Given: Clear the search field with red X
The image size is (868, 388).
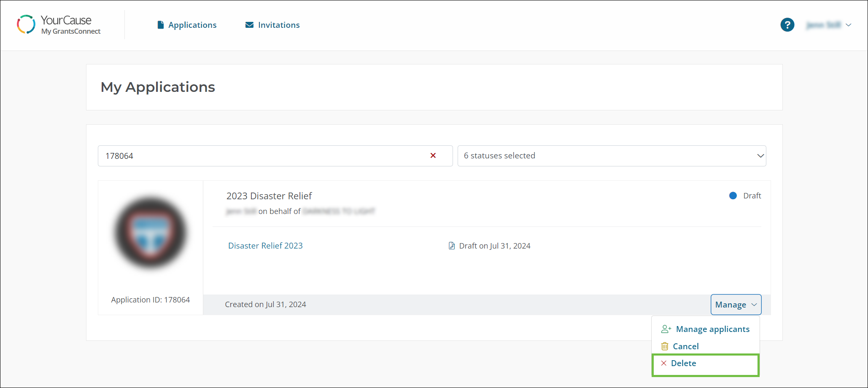Looking at the screenshot, I should pos(433,155).
